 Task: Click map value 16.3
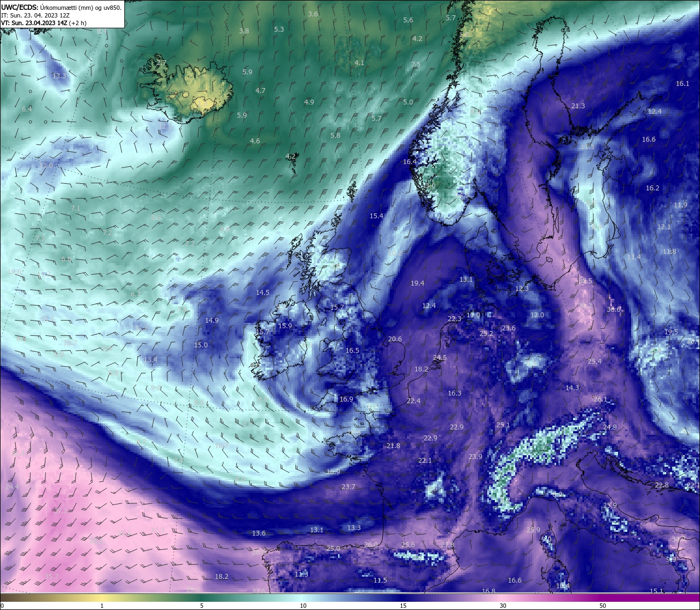pos(454,393)
